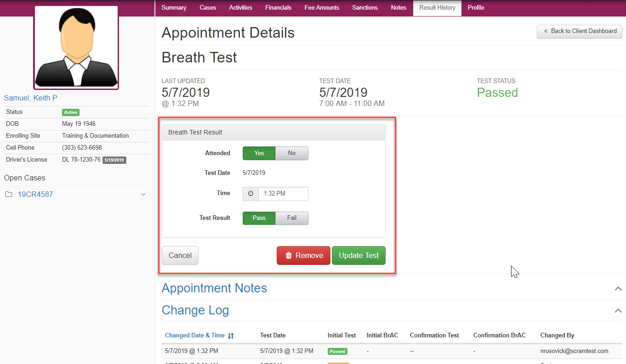
Task: Click the client profile avatar image
Action: pos(76,48)
